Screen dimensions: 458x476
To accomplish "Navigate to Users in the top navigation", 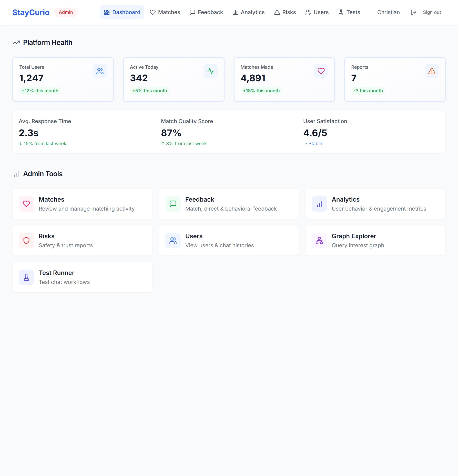I will 317,12.
